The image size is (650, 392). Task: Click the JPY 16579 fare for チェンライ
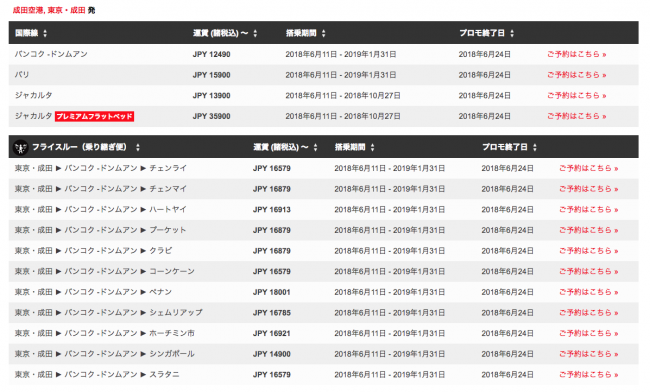272,168
